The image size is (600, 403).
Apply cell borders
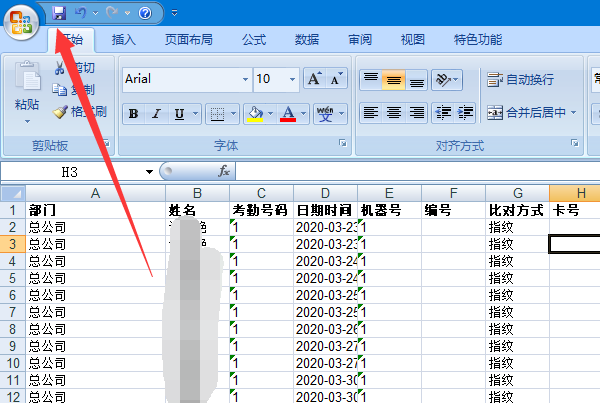pos(217,114)
